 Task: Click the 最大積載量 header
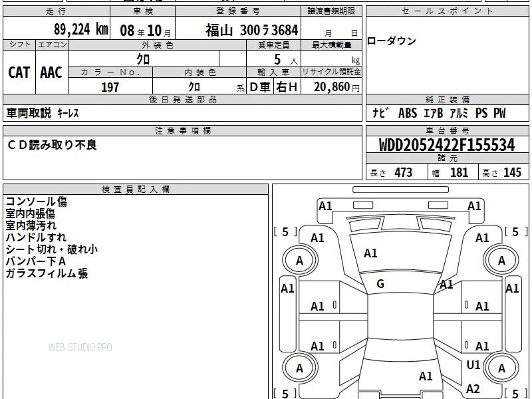click(331, 45)
